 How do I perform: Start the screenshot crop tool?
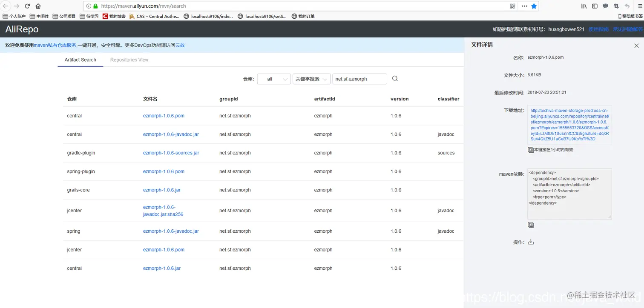[x=616, y=6]
